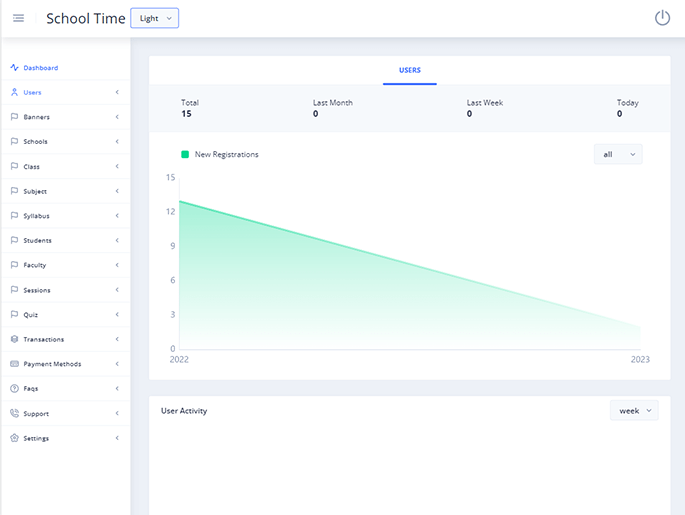The height and width of the screenshot is (515, 685).
Task: Expand the Quiz menu chevron
Action: [117, 314]
